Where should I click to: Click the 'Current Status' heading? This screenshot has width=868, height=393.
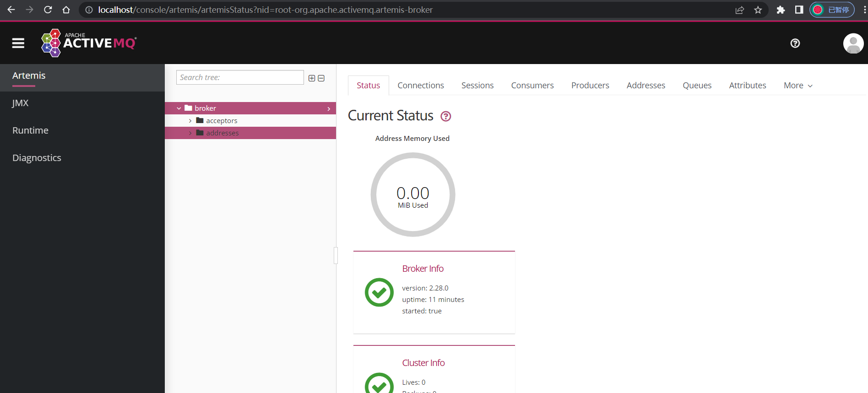pos(391,116)
